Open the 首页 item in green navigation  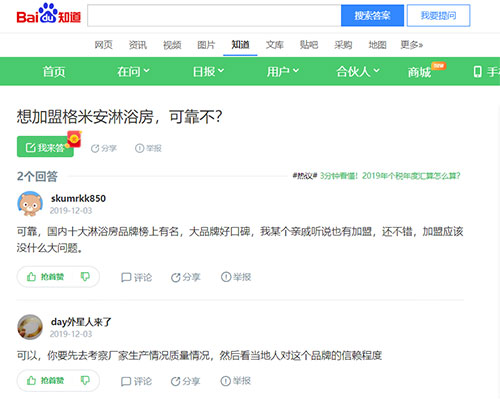click(54, 71)
